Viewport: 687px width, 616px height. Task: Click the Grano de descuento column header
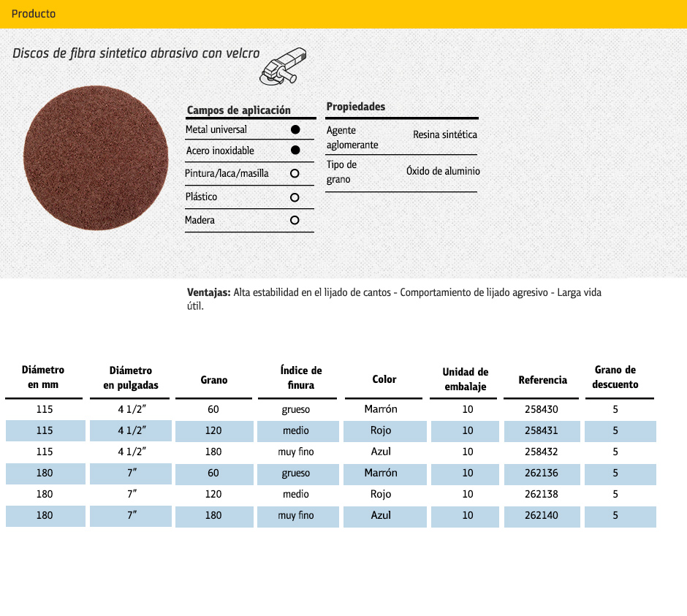615,378
